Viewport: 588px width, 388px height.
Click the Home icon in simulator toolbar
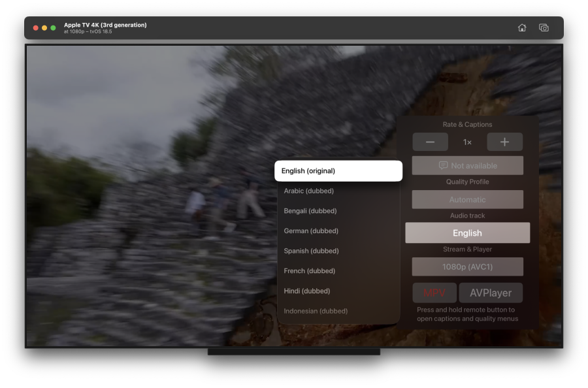click(x=522, y=27)
